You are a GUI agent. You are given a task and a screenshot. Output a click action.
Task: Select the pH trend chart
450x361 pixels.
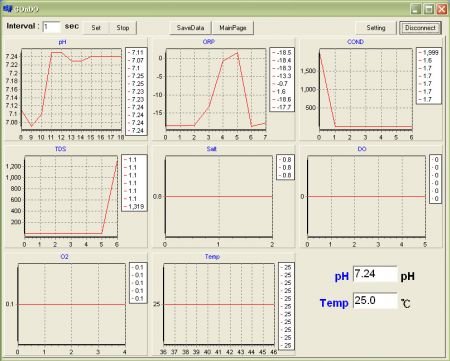(x=71, y=89)
